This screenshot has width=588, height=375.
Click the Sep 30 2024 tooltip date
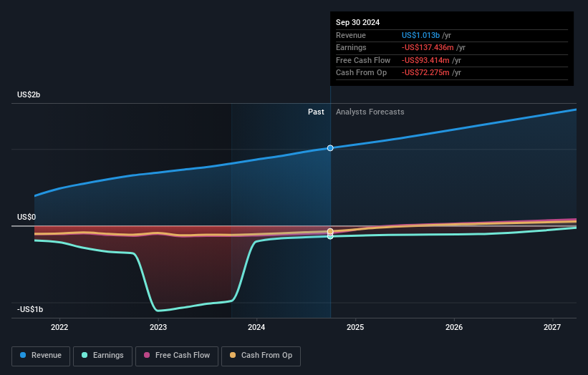[x=358, y=22]
